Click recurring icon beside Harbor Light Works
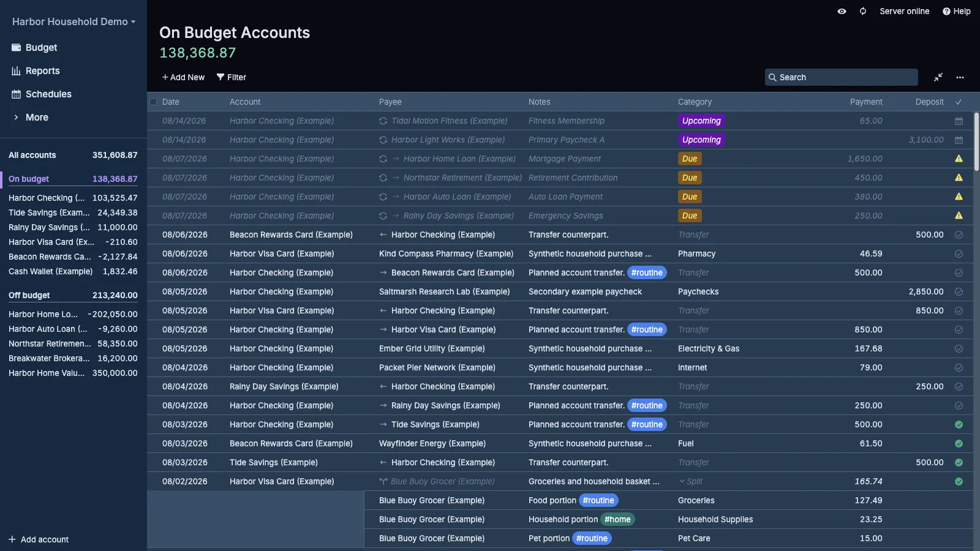Screen dimensions: 980x551 click(383, 140)
